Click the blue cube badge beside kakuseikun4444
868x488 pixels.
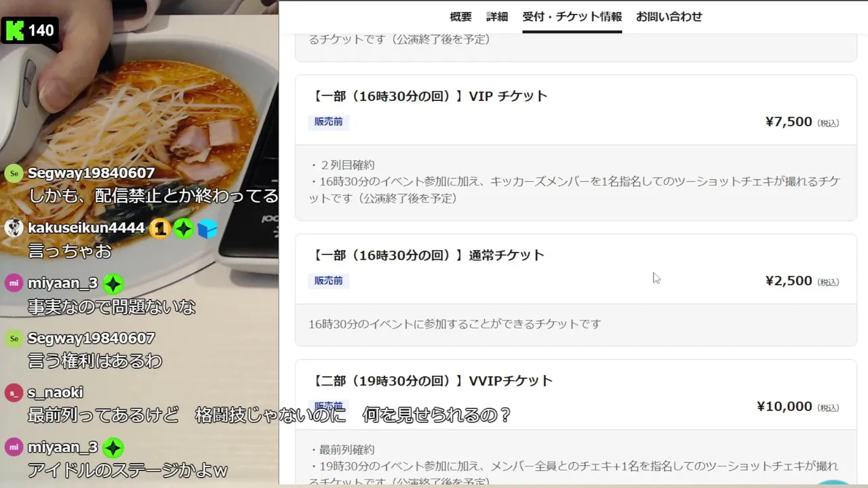[208, 229]
